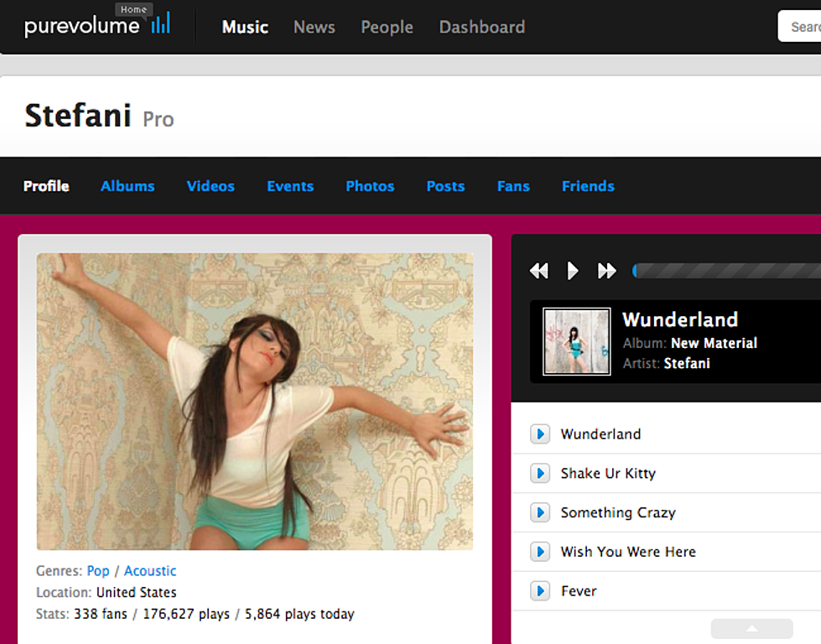This screenshot has width=821, height=644.
Task: Play the Fever track
Action: [540, 591]
